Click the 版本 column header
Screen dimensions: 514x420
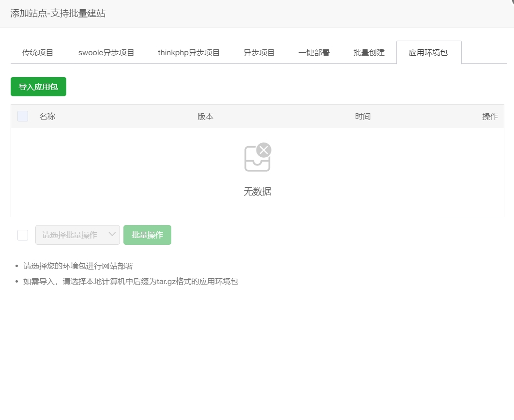tap(205, 116)
